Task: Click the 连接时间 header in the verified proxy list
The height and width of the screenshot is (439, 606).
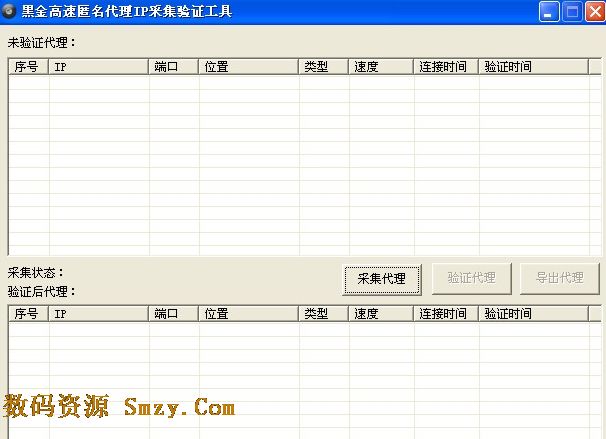Action: coord(446,314)
